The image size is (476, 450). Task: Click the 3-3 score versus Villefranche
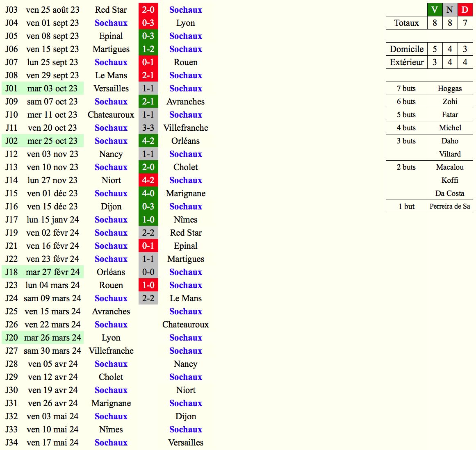(x=148, y=128)
